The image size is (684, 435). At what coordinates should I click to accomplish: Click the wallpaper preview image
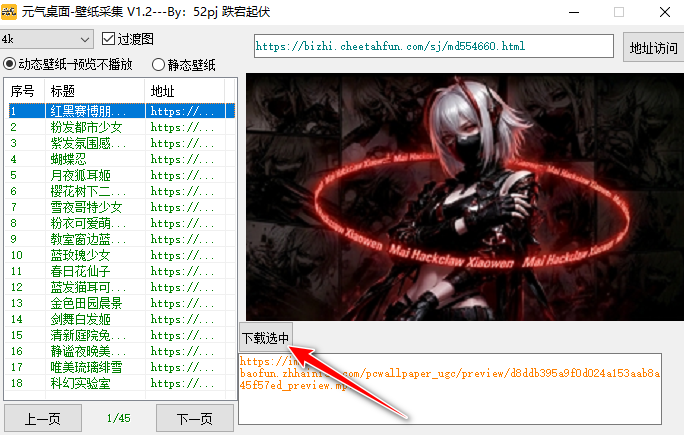pos(465,197)
